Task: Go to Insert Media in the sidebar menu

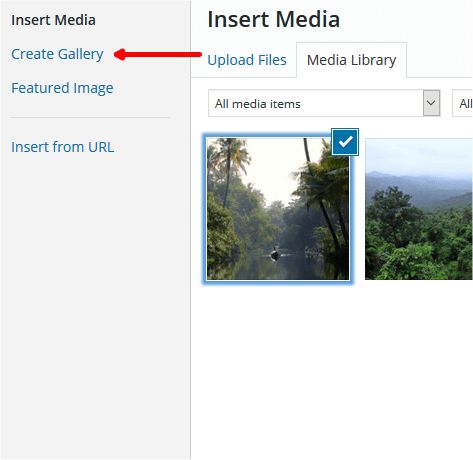Action: click(53, 20)
